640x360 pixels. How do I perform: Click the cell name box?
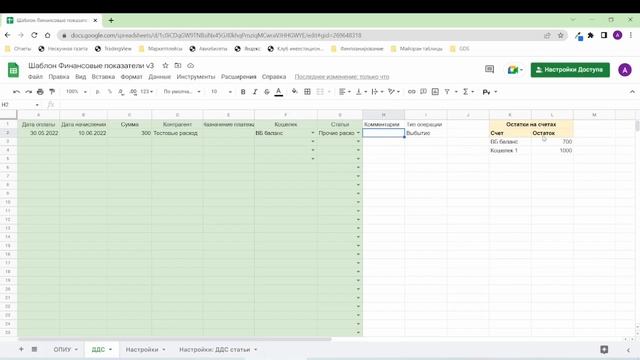click(x=20, y=105)
